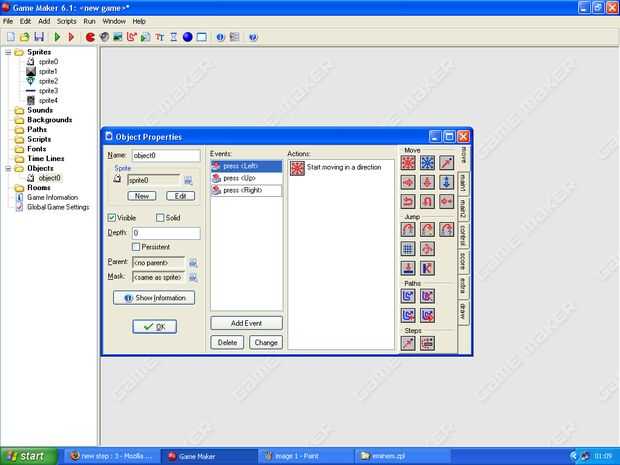
Task: Open the File menu
Action: (x=8, y=21)
